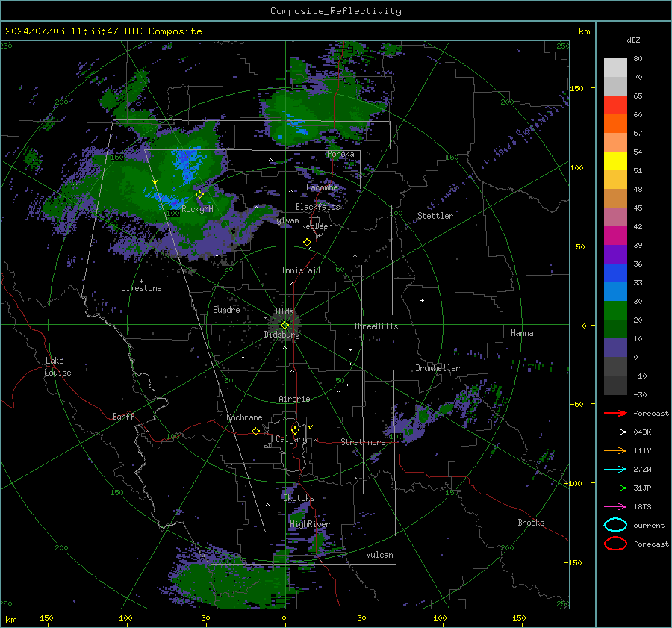
Task: Click the orange 111V arrow legend icon
Action: point(615,450)
